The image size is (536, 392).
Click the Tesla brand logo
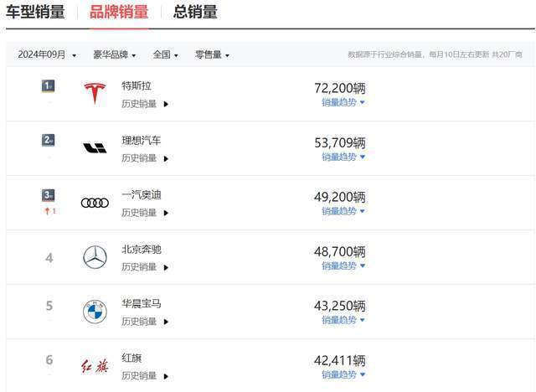click(x=95, y=93)
